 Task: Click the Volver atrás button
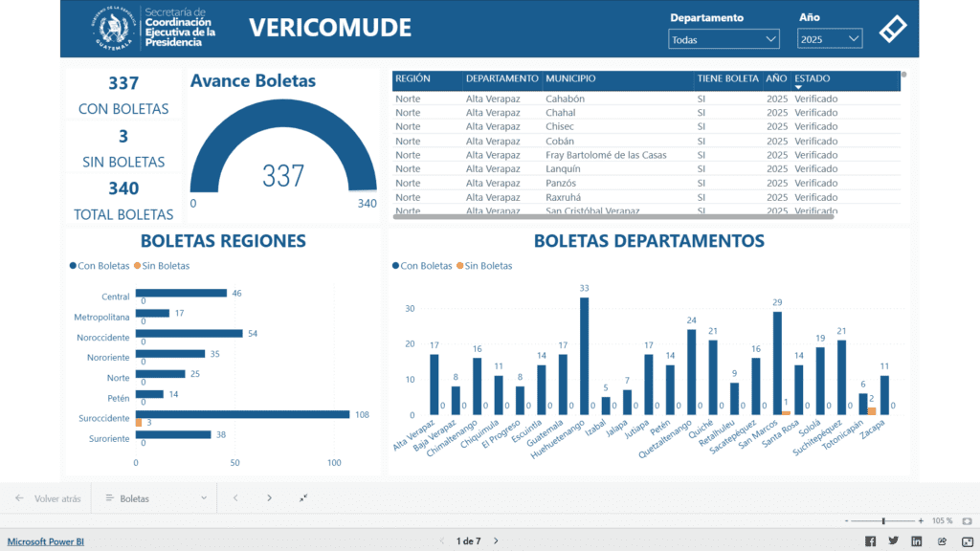[x=48, y=498]
